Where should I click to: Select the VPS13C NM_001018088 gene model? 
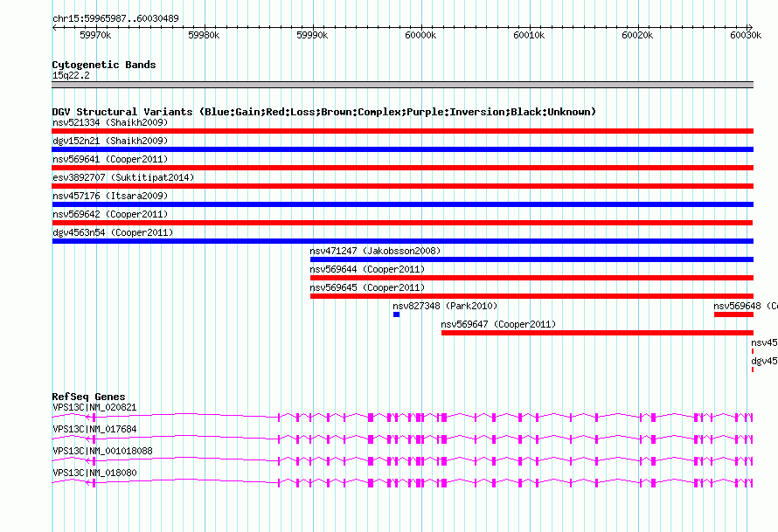(402, 461)
